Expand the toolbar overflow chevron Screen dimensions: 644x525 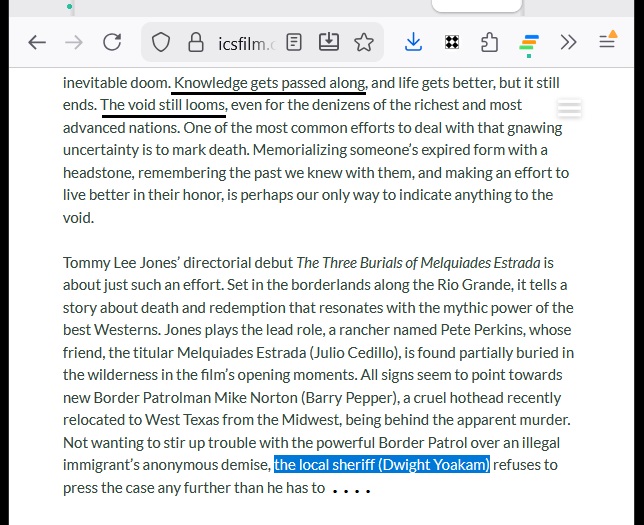568,42
